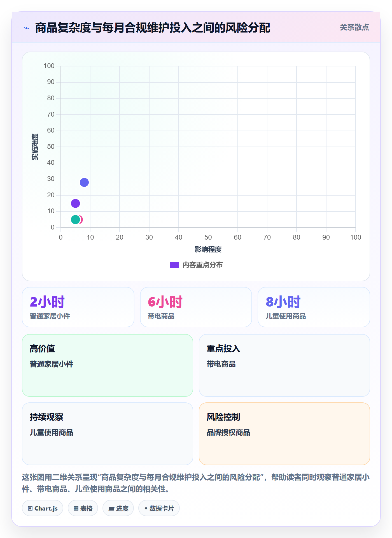Open the 6小时 stat card
The image size is (392, 538).
pos(196,307)
